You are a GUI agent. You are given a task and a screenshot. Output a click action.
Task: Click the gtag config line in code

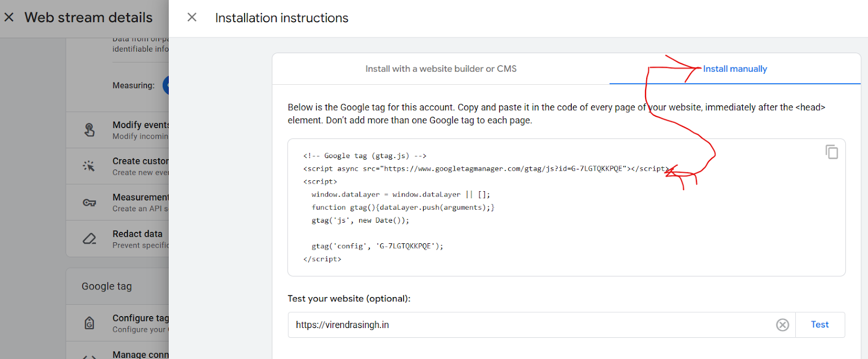click(x=378, y=246)
